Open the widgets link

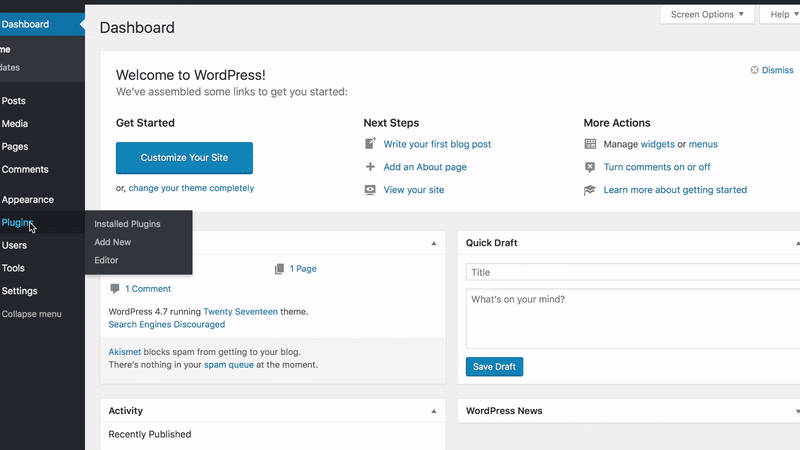pyautogui.click(x=658, y=144)
